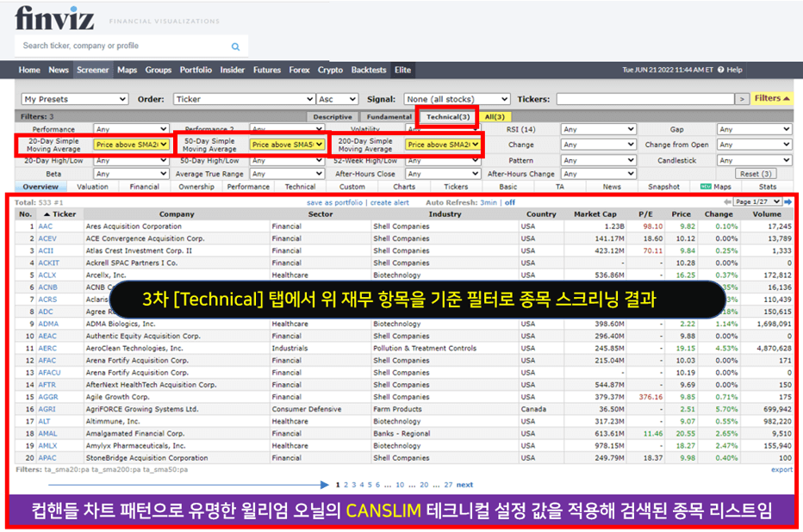Viewport: 803px width, 532px height.
Task: Open the Order Ticker dropdown
Action: point(244,99)
